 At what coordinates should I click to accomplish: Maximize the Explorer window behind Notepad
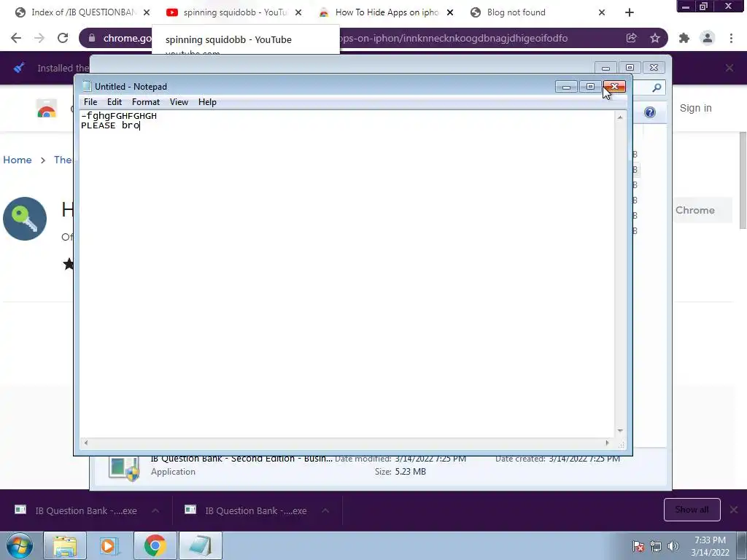coord(630,68)
